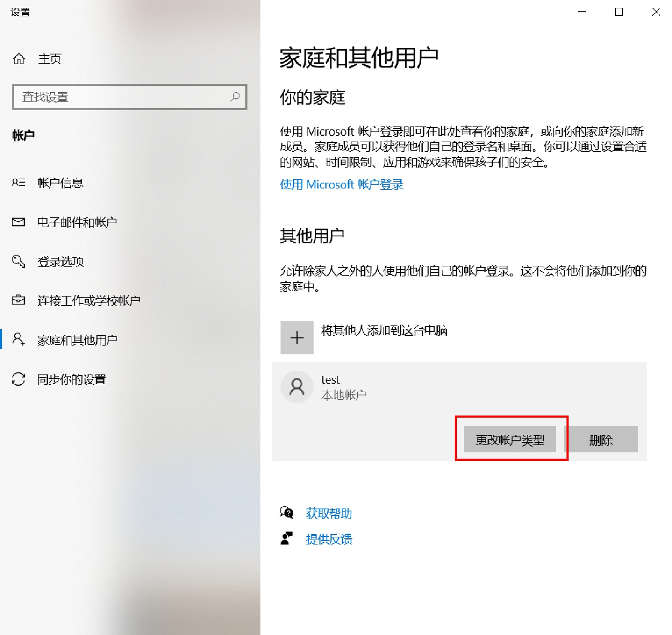Click the 提供反馈 feedback person icon
The width and height of the screenshot is (672, 635).
point(287,538)
